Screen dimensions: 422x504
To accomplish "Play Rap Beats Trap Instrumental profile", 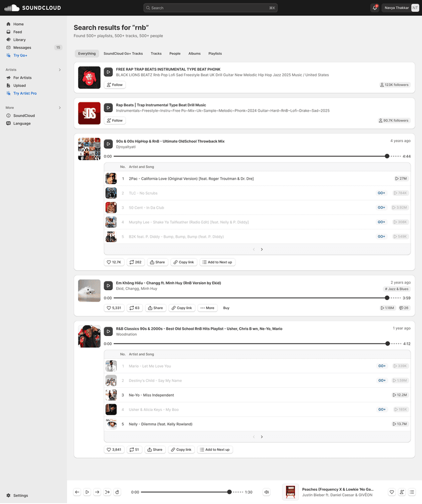I will click(x=108, y=108).
